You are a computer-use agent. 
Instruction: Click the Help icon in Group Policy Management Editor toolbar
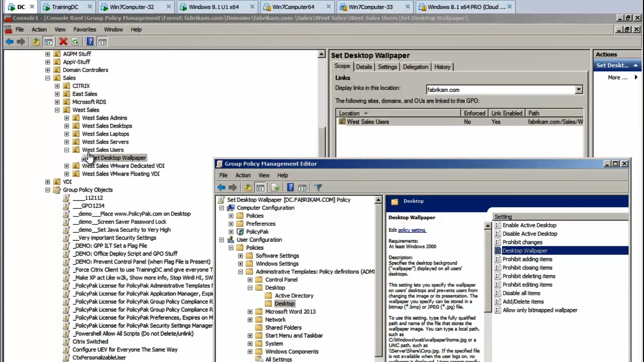click(x=290, y=188)
